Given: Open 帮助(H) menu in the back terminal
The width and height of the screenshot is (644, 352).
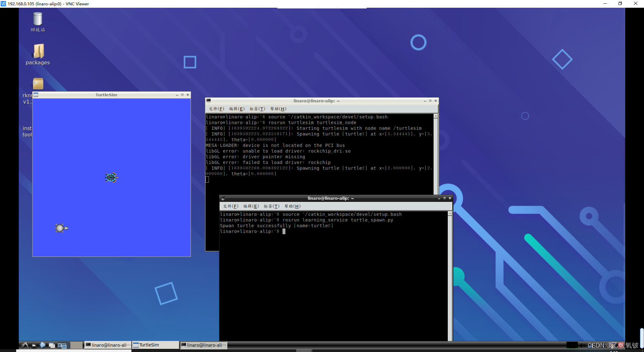Looking at the screenshot, I should (278, 109).
